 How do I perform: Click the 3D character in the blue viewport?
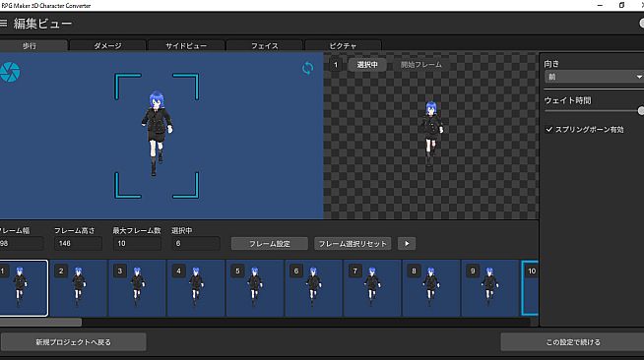pyautogui.click(x=157, y=133)
